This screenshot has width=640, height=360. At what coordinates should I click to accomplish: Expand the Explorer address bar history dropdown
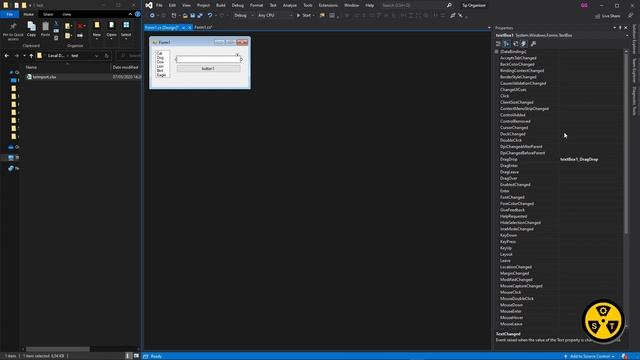pos(97,56)
